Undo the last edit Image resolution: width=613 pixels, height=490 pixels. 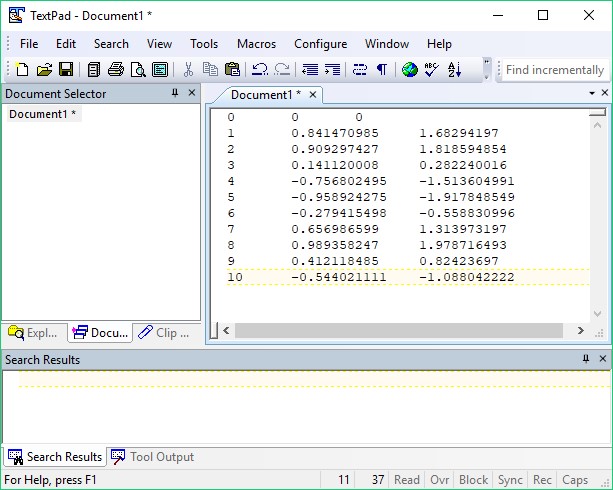coord(260,70)
